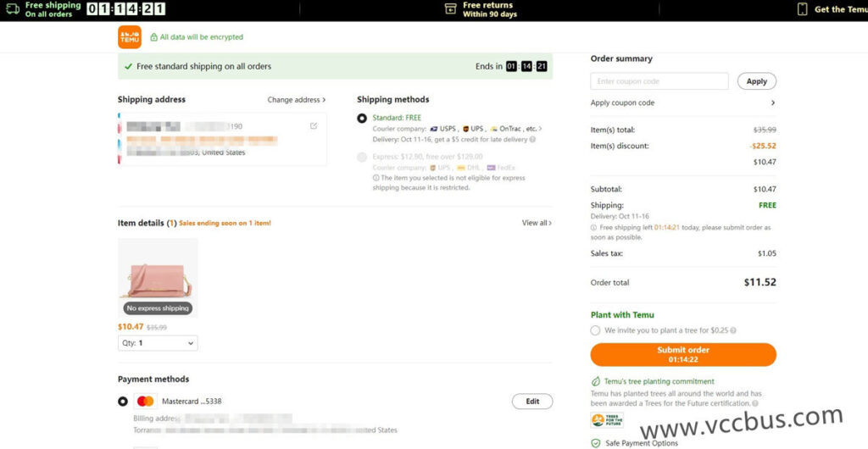Image resolution: width=868 pixels, height=449 pixels.
Task: Click the Get the Temu app phone icon
Action: click(x=802, y=9)
